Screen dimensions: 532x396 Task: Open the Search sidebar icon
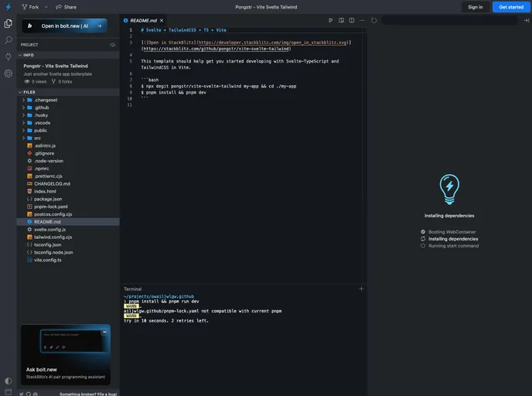pos(9,40)
